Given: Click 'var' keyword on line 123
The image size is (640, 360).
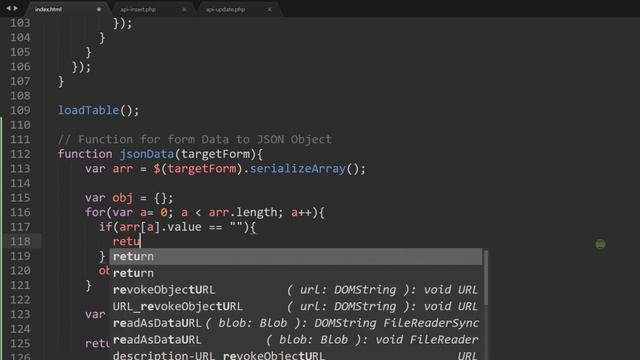Looking at the screenshot, I should pos(95,314).
